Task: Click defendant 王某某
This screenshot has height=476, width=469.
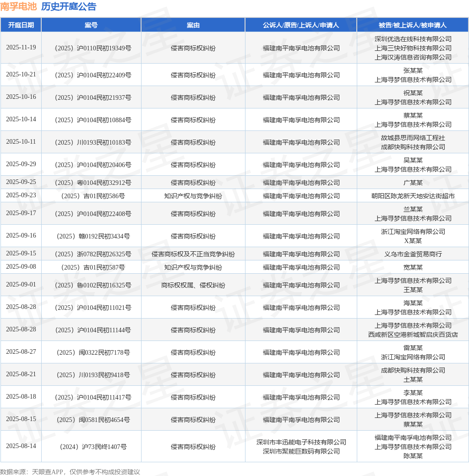Action: click(x=413, y=290)
